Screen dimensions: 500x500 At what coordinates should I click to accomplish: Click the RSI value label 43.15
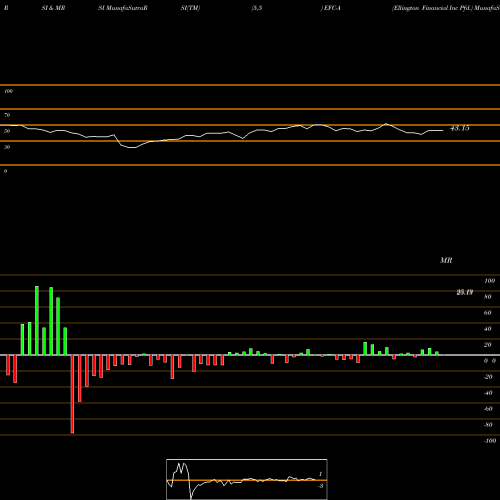point(460,128)
